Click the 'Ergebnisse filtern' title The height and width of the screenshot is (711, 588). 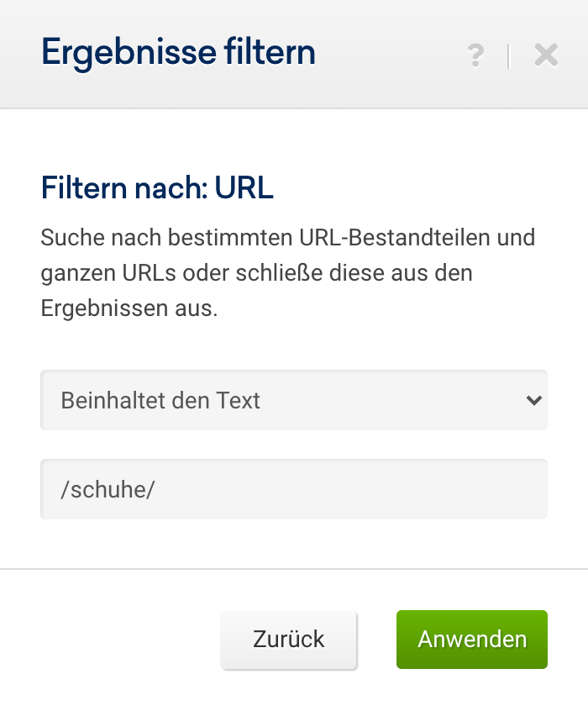pos(179,52)
